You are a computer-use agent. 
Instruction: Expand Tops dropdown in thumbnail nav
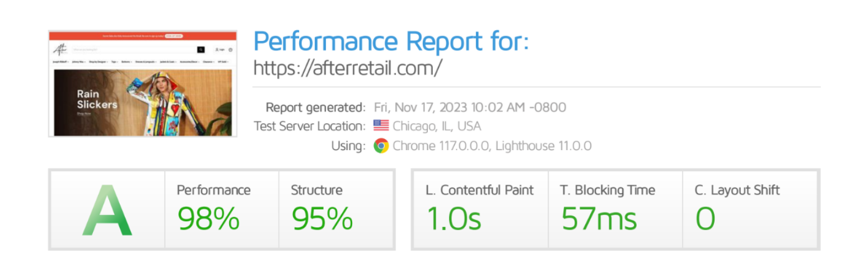[114, 62]
